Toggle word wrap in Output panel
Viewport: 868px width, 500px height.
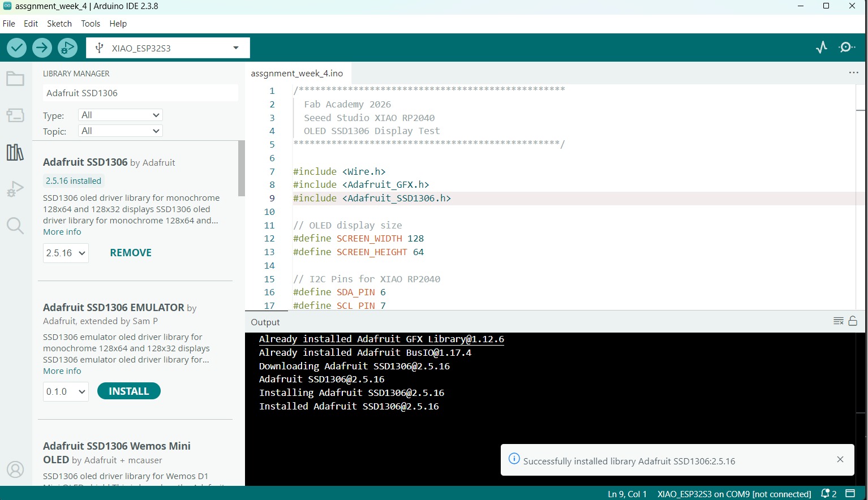839,321
